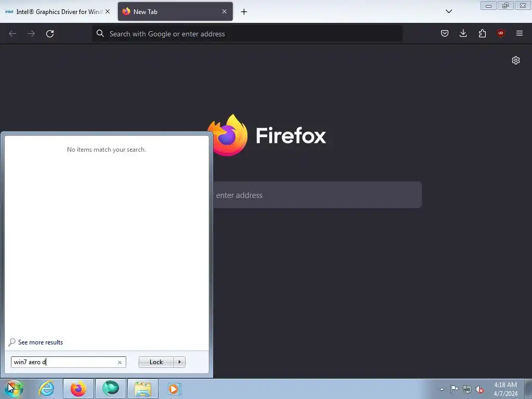
Task: Open Windows Explorer from the taskbar
Action: click(x=143, y=389)
